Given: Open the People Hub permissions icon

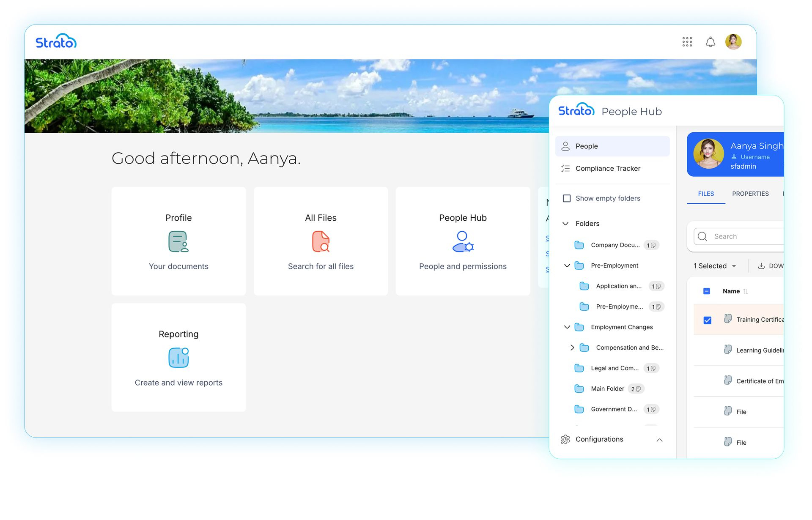Looking at the screenshot, I should (463, 241).
